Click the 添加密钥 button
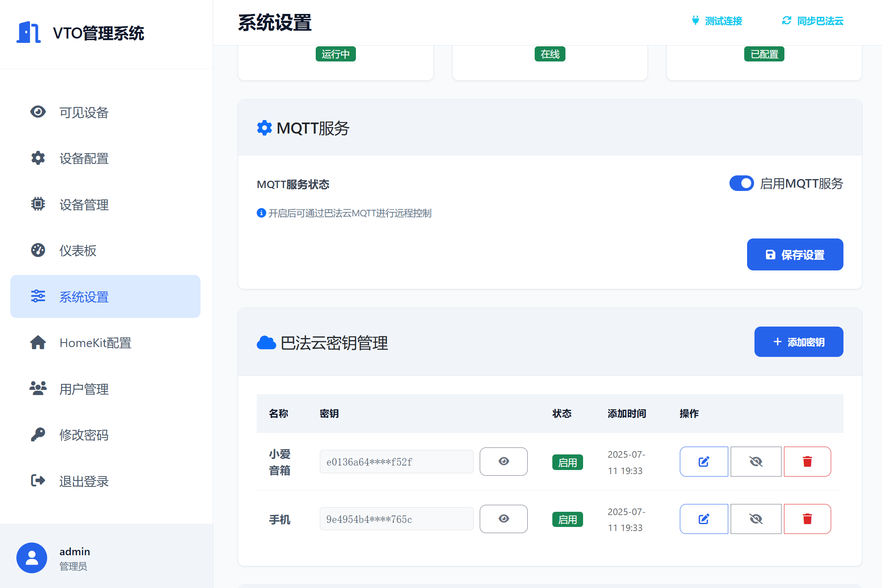 click(798, 342)
